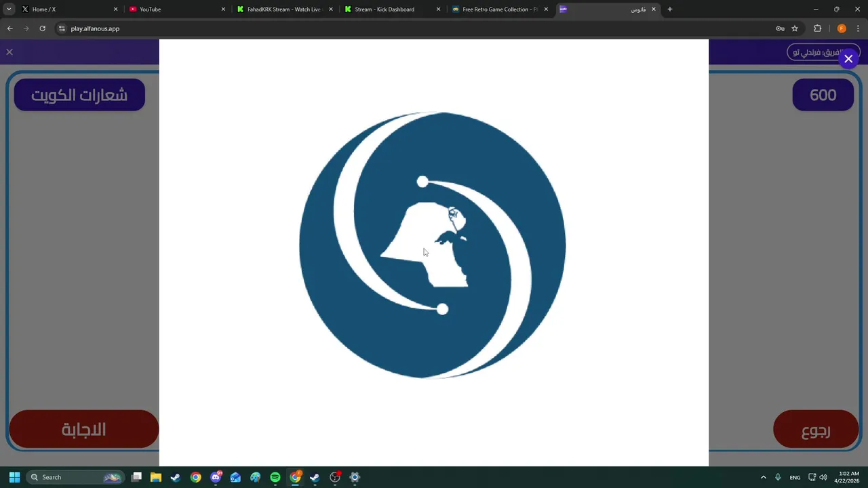Open the volume tray icon
Viewport: 868px width, 488px height.
[824, 477]
